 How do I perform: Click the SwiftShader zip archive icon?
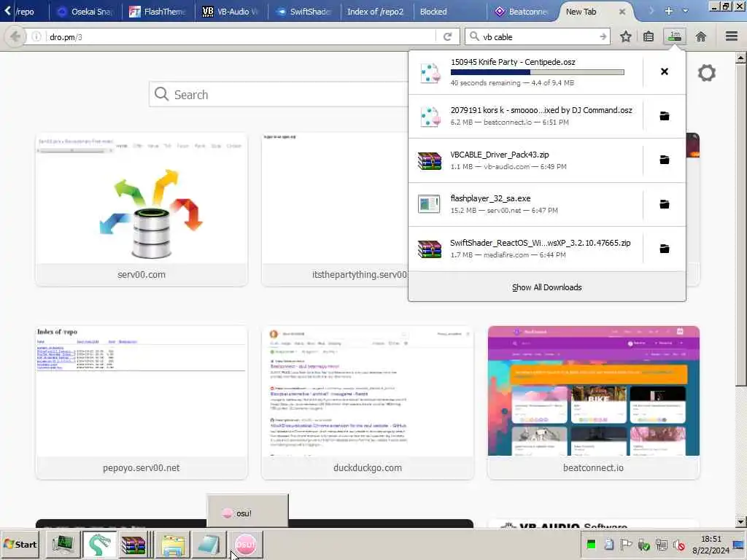[430, 249]
